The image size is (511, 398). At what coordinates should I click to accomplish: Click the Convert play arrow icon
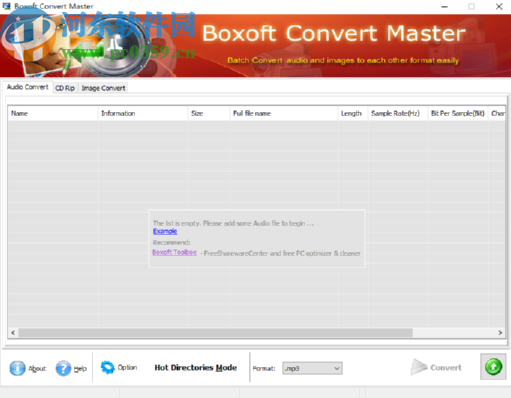click(419, 367)
